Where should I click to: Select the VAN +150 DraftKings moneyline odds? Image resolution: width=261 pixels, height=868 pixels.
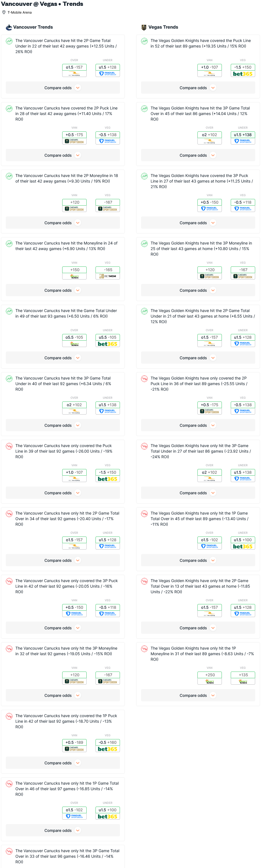click(x=74, y=273)
